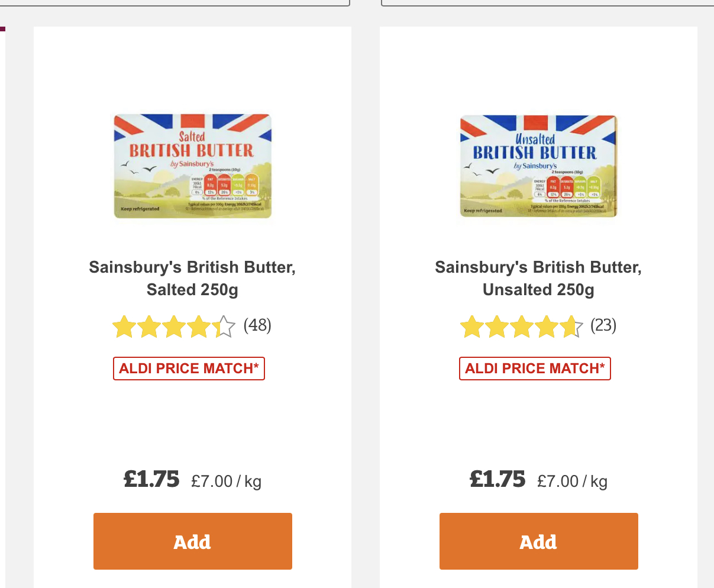Screen dimensions: 714x588
Task: Click Aldi Price Match badge on Salted butter
Action: click(189, 369)
